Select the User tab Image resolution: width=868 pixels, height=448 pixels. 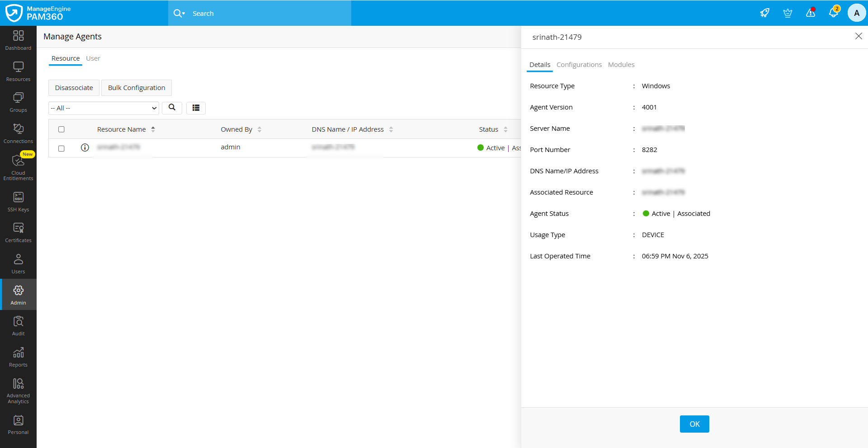93,58
